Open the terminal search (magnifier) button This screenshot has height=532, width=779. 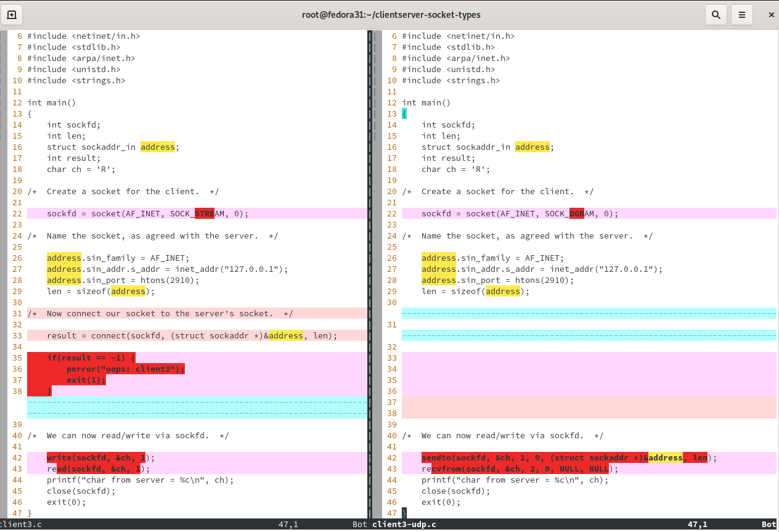pyautogui.click(x=716, y=15)
